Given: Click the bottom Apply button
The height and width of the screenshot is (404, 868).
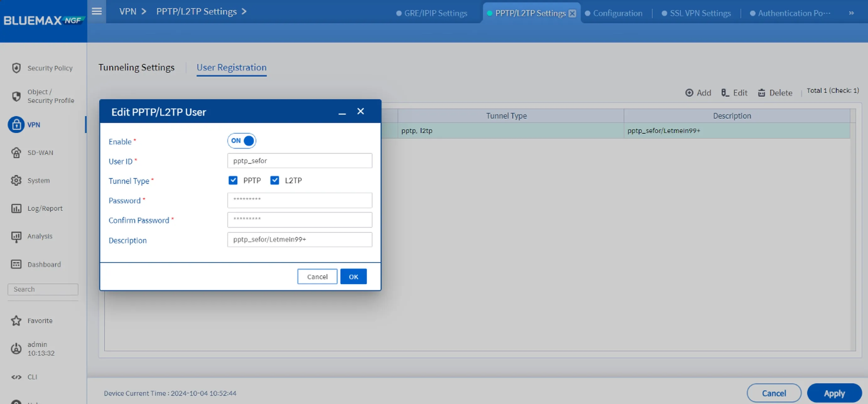Looking at the screenshot, I should pyautogui.click(x=834, y=393).
